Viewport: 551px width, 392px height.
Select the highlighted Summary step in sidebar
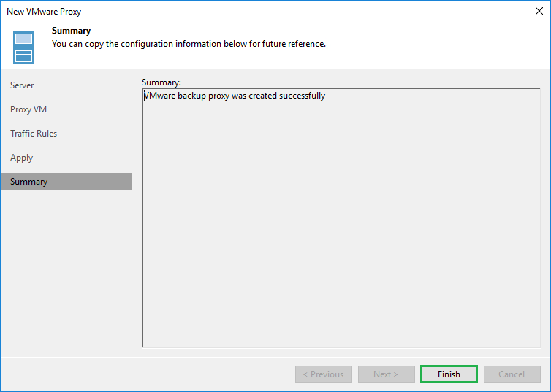coord(29,182)
